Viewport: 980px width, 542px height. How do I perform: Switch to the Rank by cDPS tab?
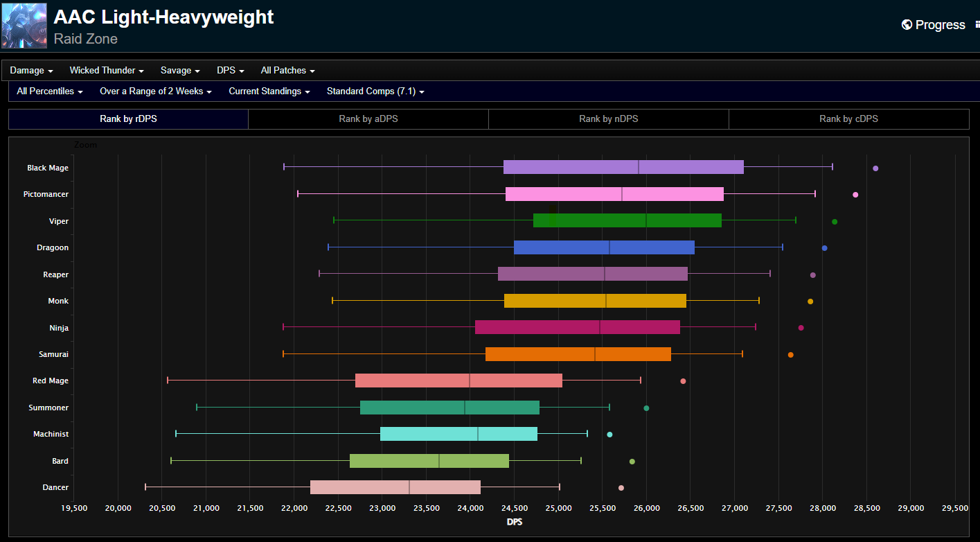click(x=849, y=119)
